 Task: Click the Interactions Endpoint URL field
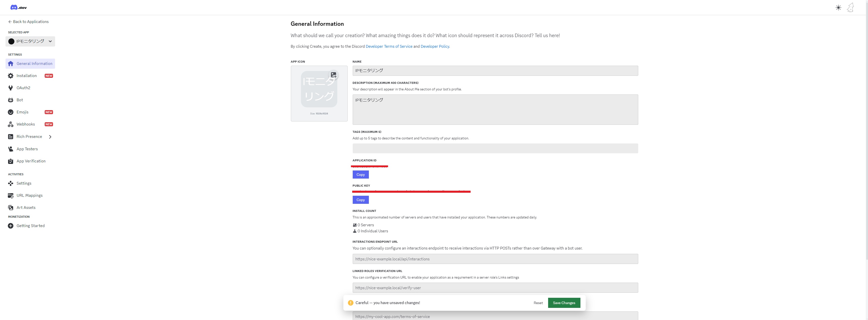pyautogui.click(x=495, y=259)
